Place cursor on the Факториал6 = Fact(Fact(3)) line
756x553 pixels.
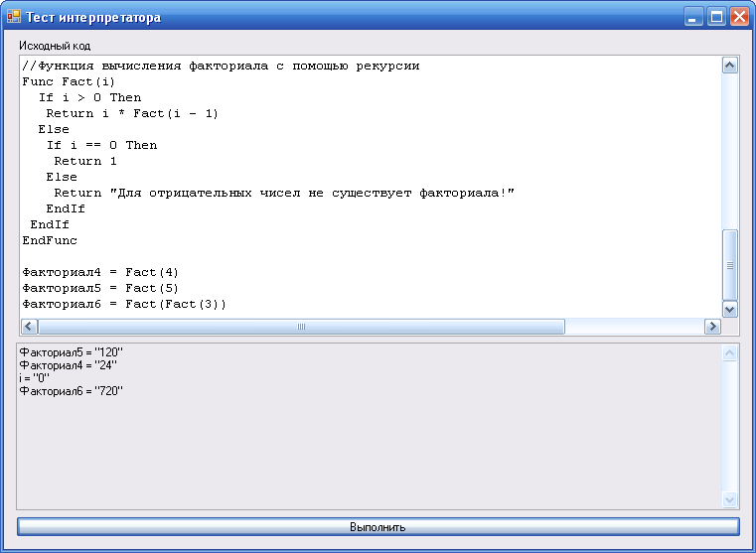pyautogui.click(x=124, y=304)
